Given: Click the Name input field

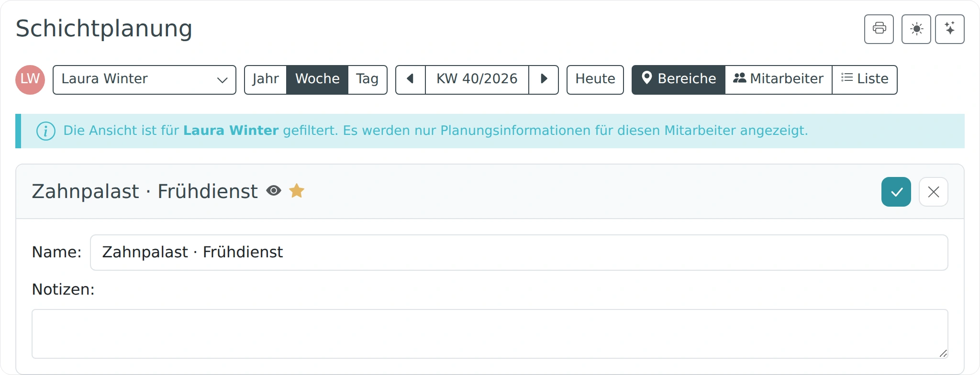Looking at the screenshot, I should (519, 253).
